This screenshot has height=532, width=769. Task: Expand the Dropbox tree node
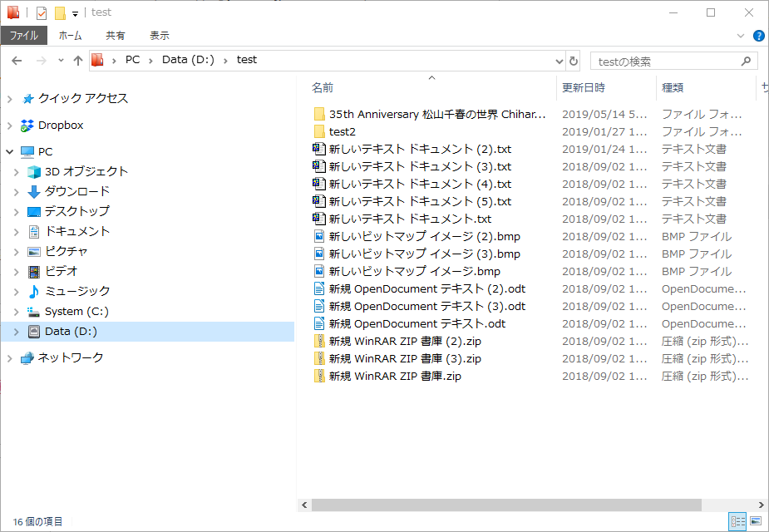[x=9, y=126]
